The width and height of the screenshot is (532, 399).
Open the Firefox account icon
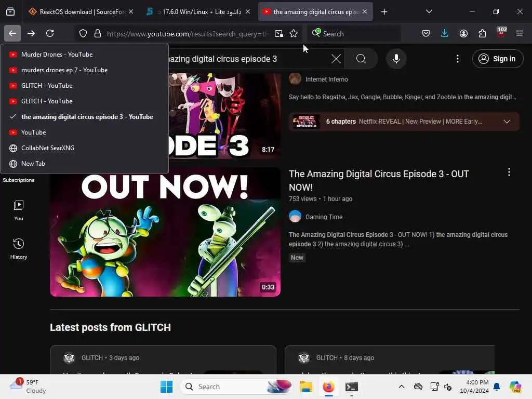[463, 33]
